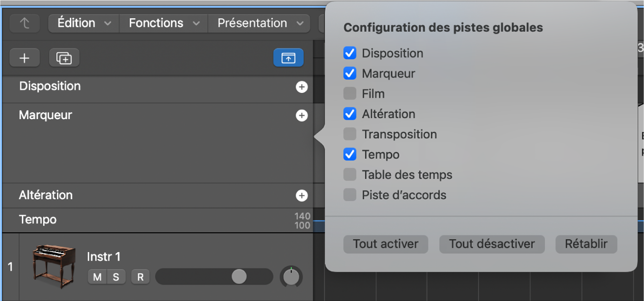644x301 pixels.
Task: Disable the Tempo checkbox
Action: point(350,154)
